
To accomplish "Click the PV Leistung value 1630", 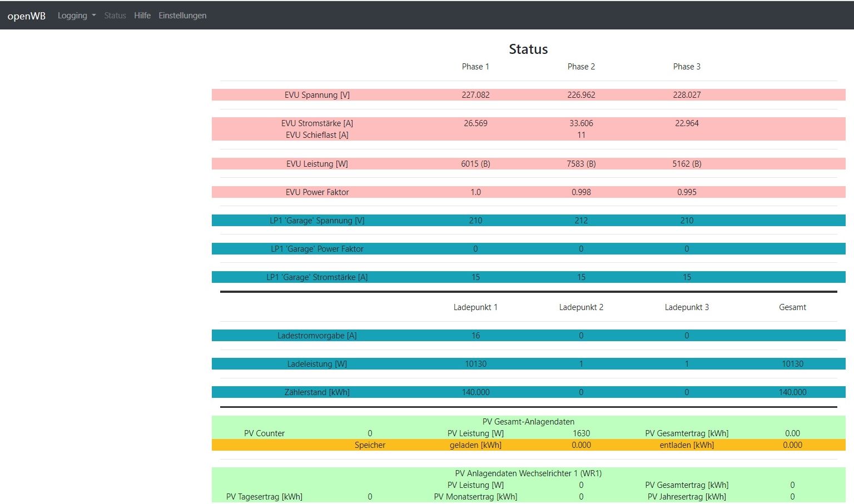I will 581,433.
